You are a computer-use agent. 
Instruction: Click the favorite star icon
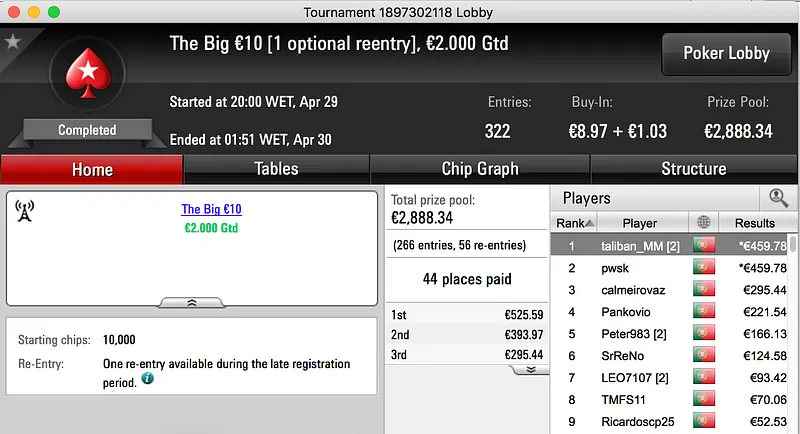(x=12, y=42)
